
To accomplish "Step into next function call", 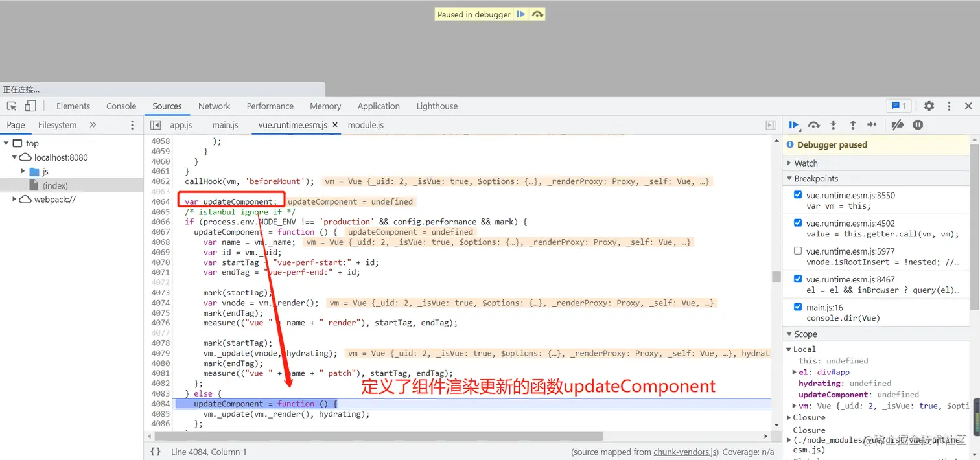I will click(834, 125).
